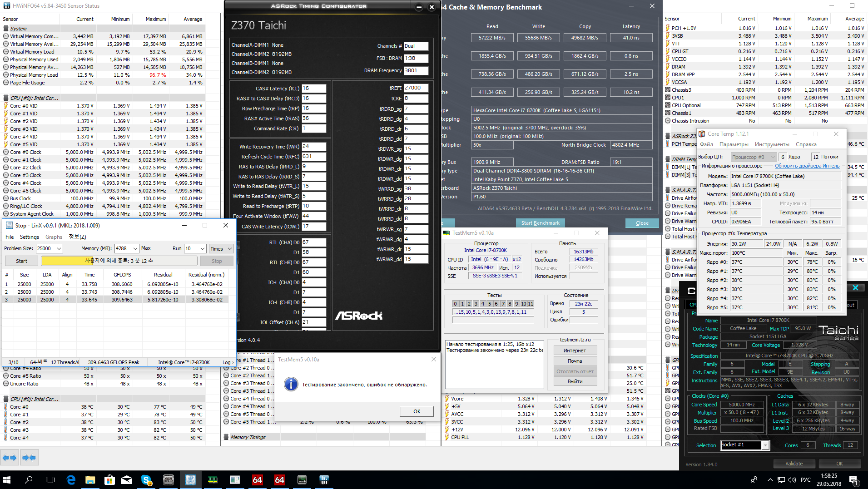Switch to the HWiNFO sensor taskbar icon
The width and height of the screenshot is (868, 489).
click(324, 480)
